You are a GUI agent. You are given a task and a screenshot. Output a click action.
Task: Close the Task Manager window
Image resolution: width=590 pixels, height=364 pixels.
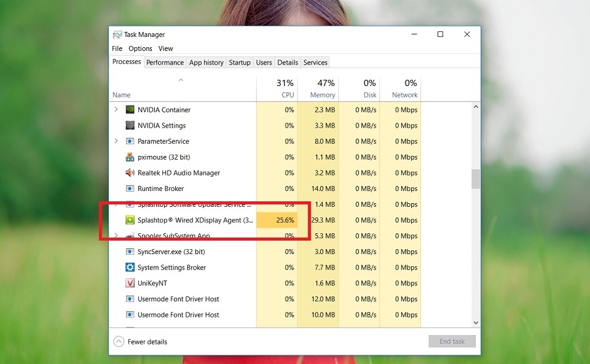pyautogui.click(x=467, y=34)
